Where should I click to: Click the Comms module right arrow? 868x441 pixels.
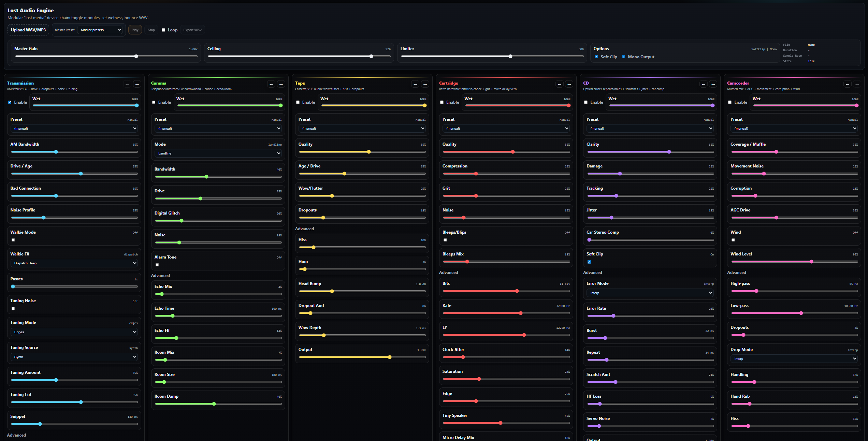click(x=281, y=84)
